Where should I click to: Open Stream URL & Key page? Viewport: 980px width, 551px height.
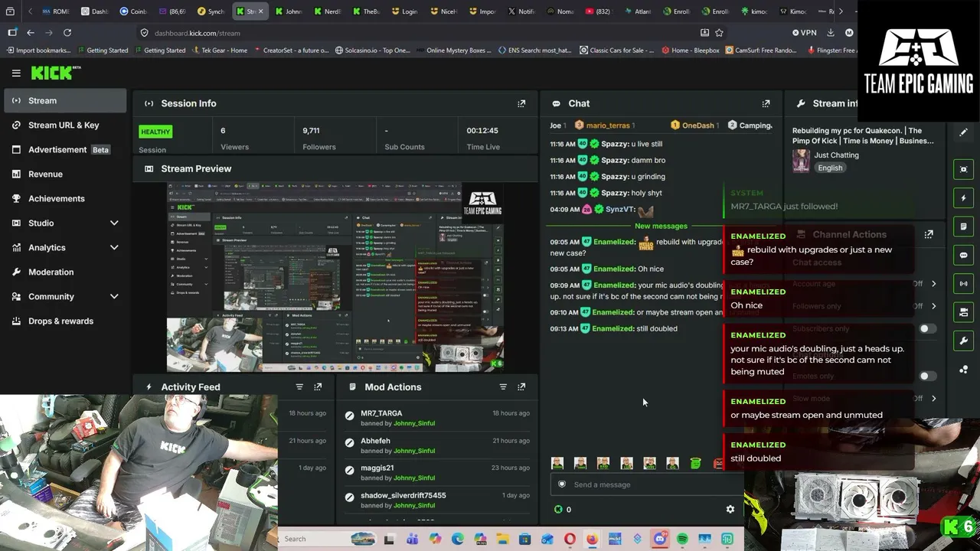click(x=65, y=125)
